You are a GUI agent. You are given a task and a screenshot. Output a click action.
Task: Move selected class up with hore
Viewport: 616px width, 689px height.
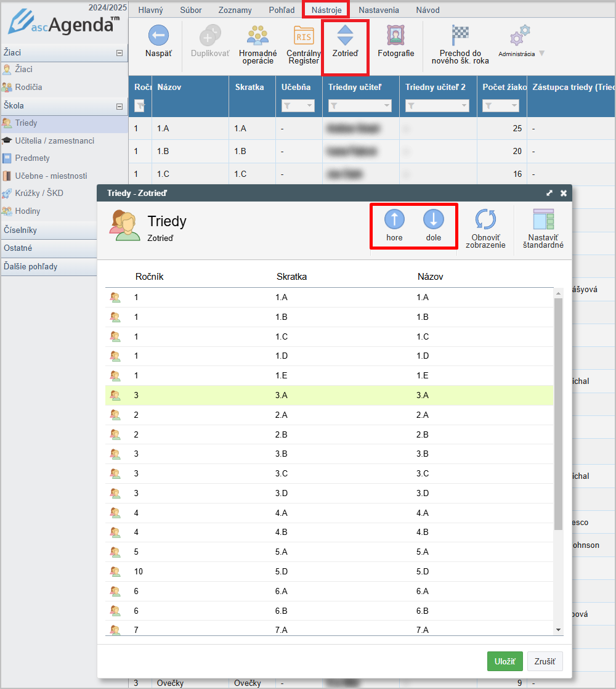[x=394, y=219]
